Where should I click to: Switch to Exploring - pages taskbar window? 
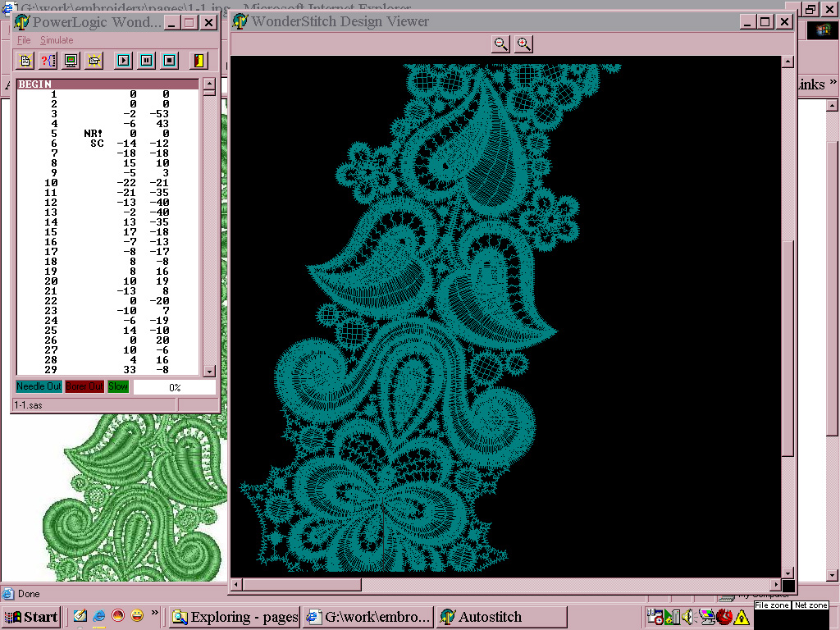(x=235, y=617)
